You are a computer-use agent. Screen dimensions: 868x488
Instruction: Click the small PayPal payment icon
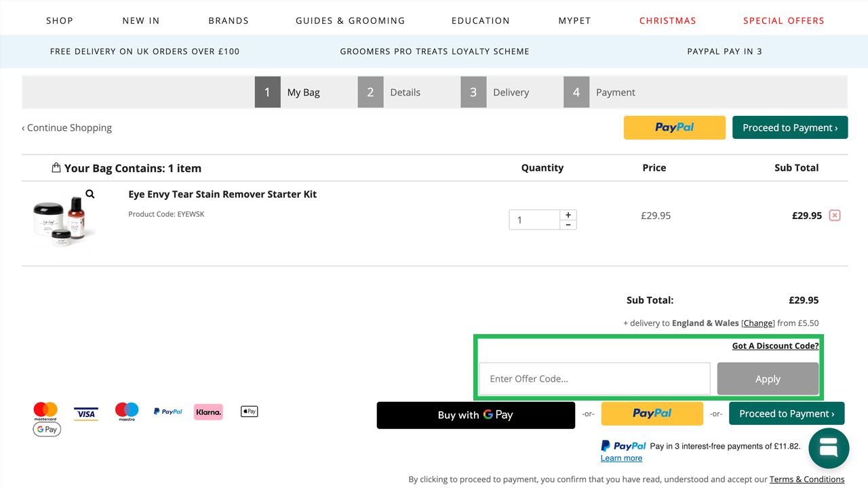[167, 411]
